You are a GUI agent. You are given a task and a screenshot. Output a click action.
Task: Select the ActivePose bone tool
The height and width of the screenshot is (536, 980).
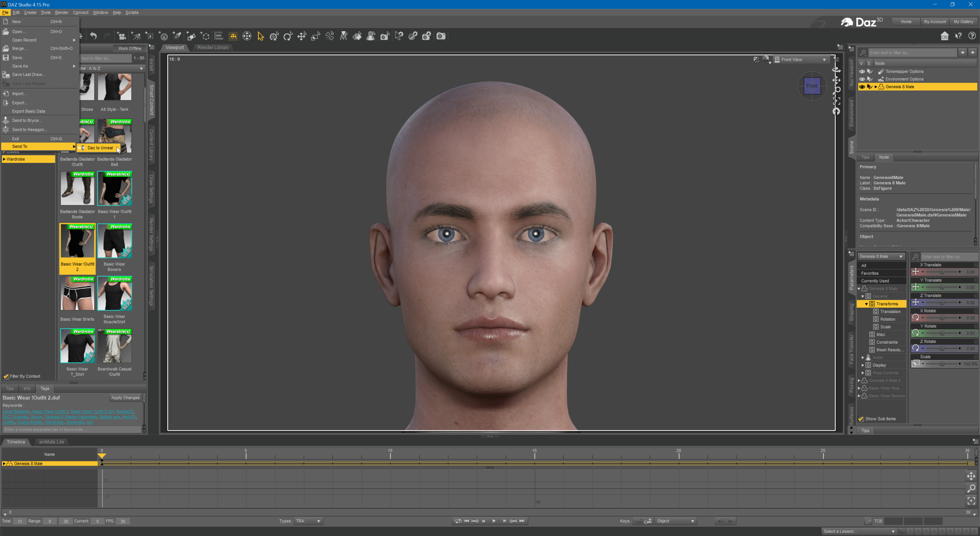[329, 36]
